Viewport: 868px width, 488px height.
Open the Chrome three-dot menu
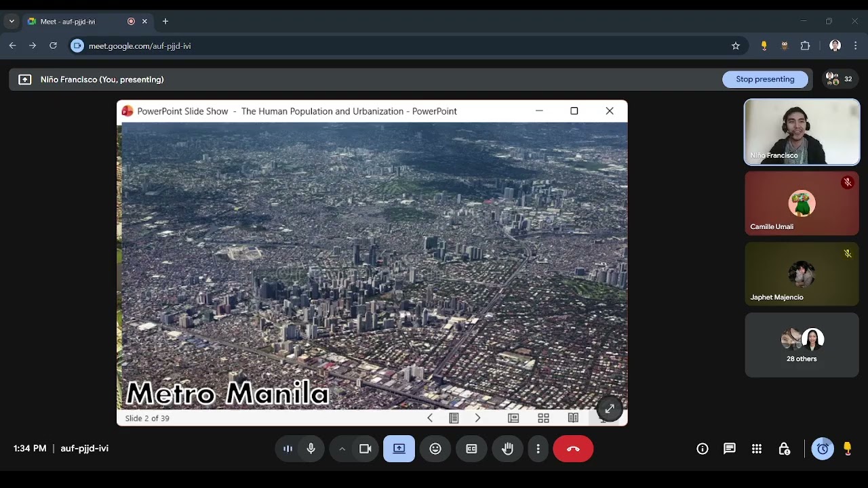[x=855, y=46]
